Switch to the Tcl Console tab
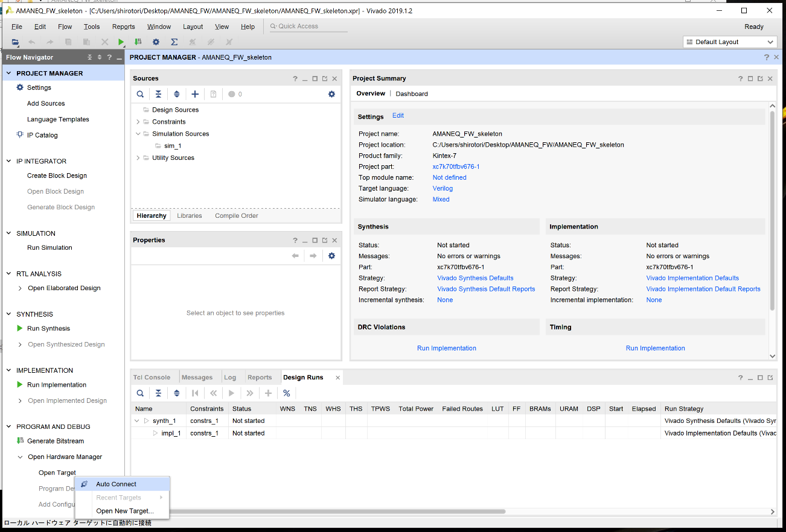 click(x=152, y=378)
